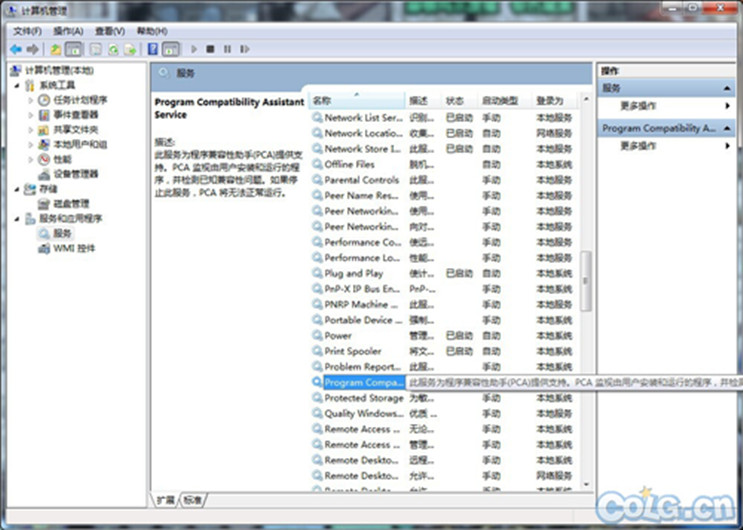Expand the 本地用户和组 tree node
Screen dimensions: 743x530
coord(31,144)
